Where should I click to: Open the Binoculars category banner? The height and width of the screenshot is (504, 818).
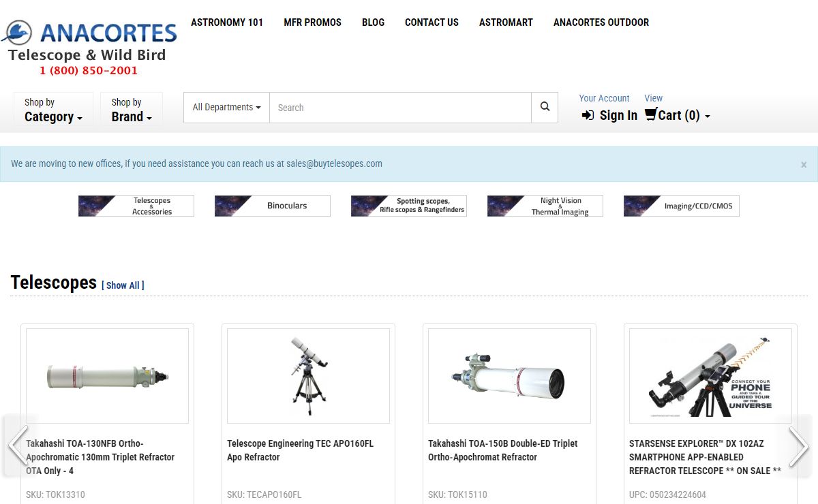[273, 206]
